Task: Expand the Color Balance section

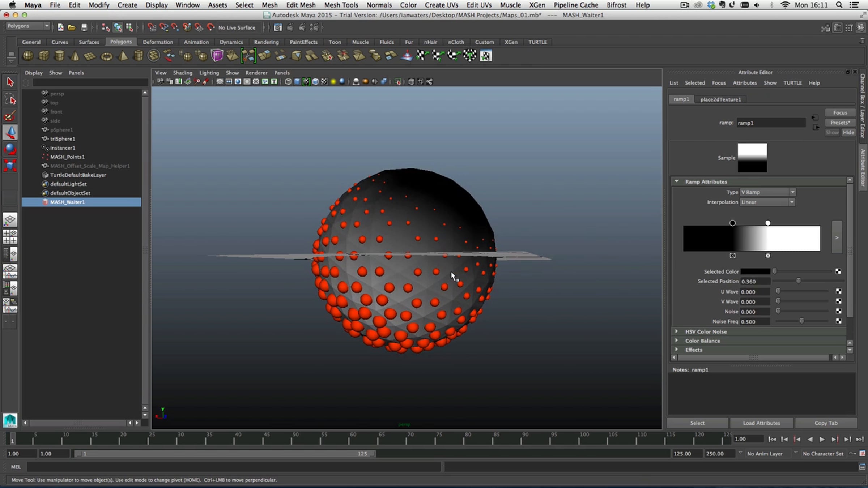Action: pyautogui.click(x=676, y=340)
